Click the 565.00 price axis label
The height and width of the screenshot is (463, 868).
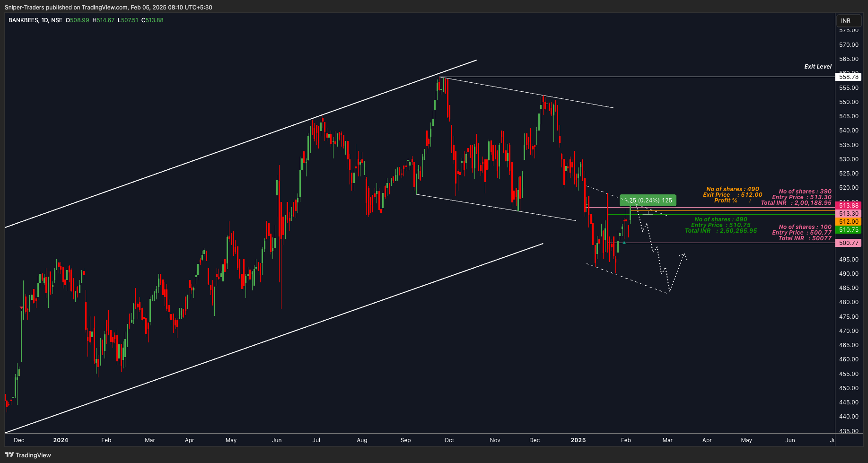click(849, 59)
